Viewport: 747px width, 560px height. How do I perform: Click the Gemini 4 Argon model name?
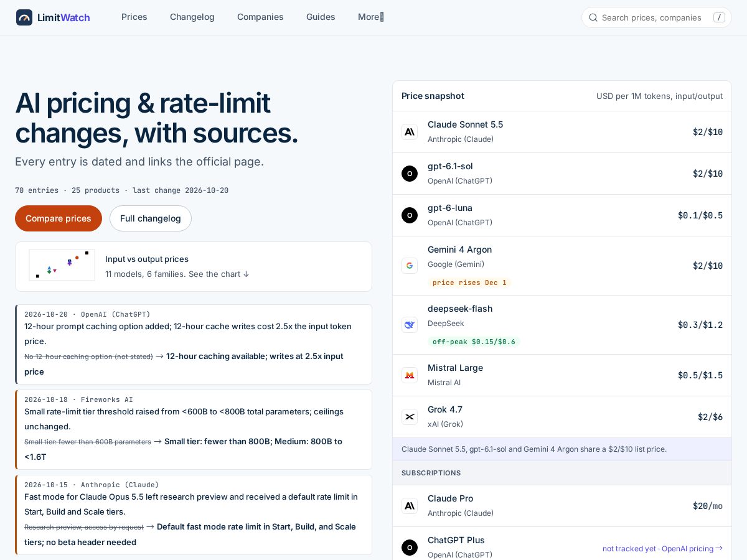point(459,250)
